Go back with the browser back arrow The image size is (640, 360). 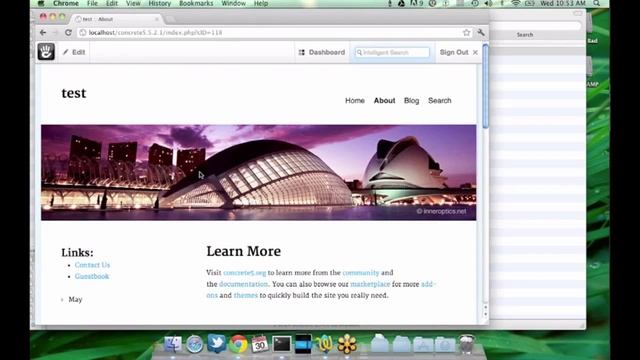tap(43, 32)
